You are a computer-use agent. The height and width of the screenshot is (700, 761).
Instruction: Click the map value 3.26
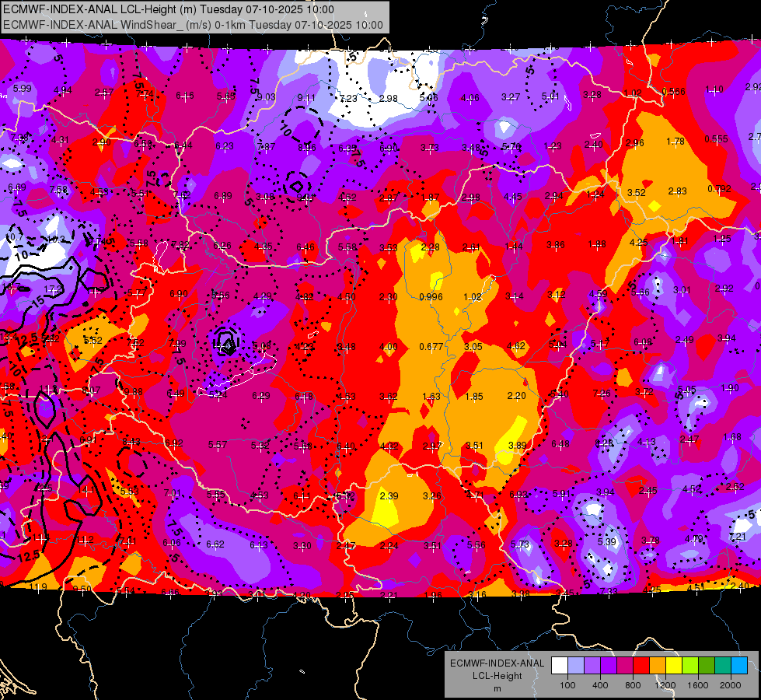pyautogui.click(x=432, y=495)
